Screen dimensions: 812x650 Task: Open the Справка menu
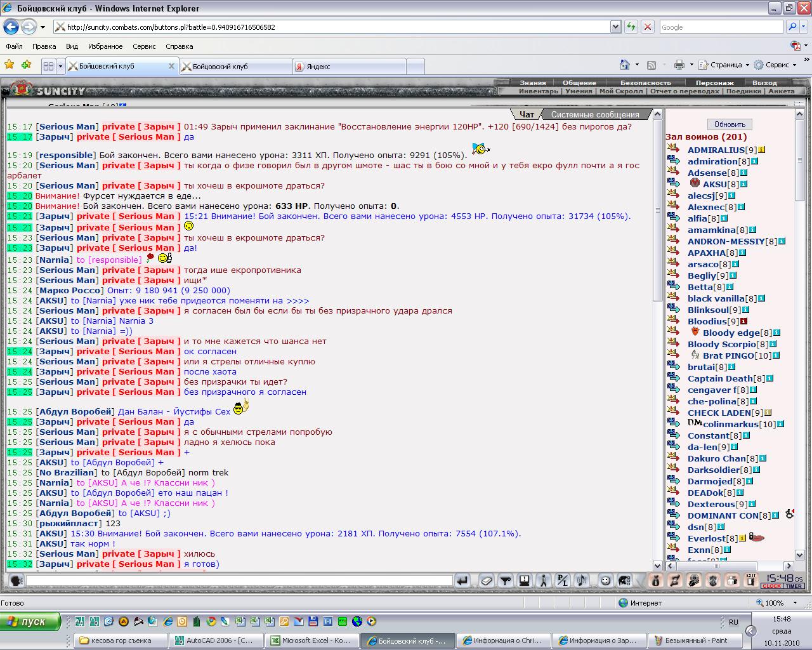click(x=179, y=46)
